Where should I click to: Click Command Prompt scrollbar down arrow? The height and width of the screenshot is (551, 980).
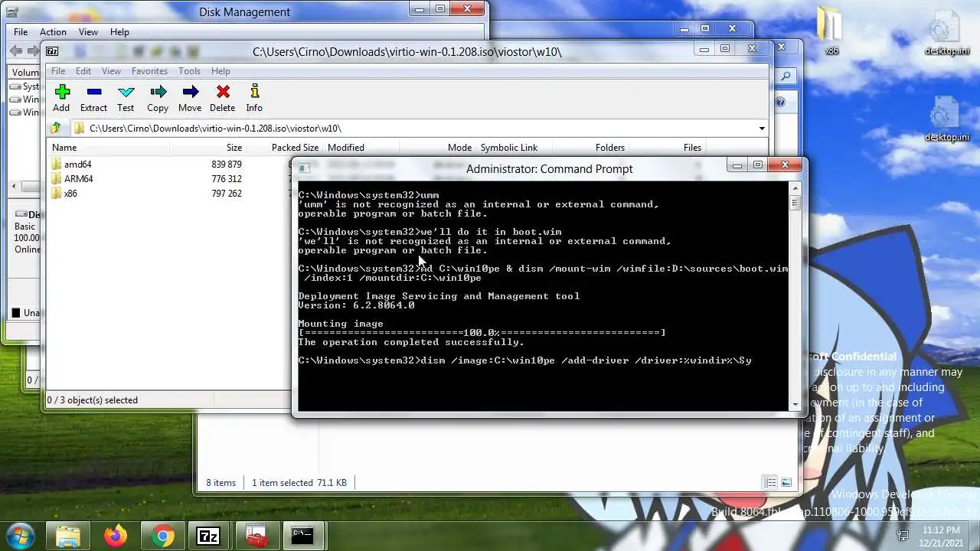(x=795, y=405)
